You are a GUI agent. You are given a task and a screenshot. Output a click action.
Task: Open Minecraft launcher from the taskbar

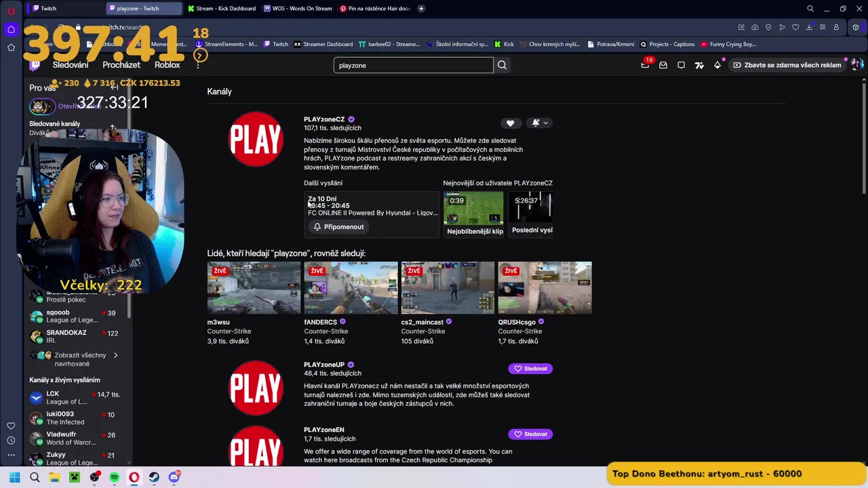(75, 477)
